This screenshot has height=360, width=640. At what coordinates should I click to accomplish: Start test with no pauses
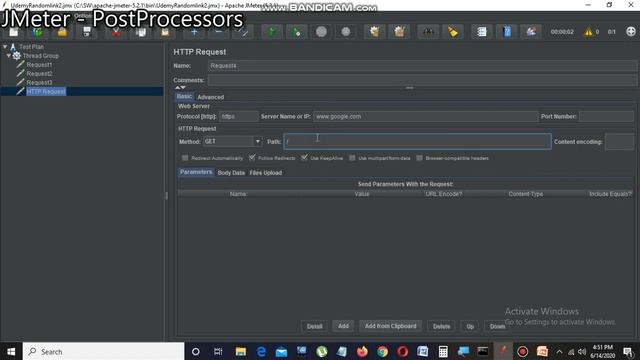297,32
